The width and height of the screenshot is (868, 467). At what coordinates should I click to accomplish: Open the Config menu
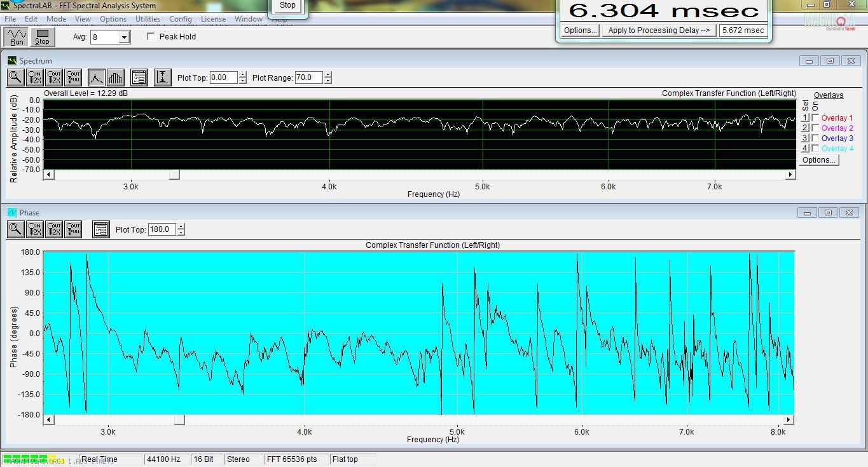pyautogui.click(x=181, y=19)
